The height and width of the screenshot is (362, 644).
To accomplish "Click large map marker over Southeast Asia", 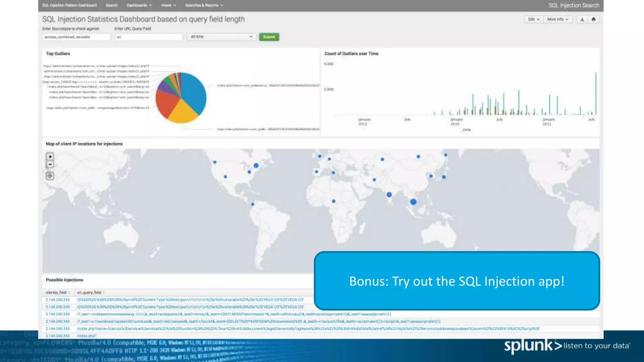I will pos(414,202).
